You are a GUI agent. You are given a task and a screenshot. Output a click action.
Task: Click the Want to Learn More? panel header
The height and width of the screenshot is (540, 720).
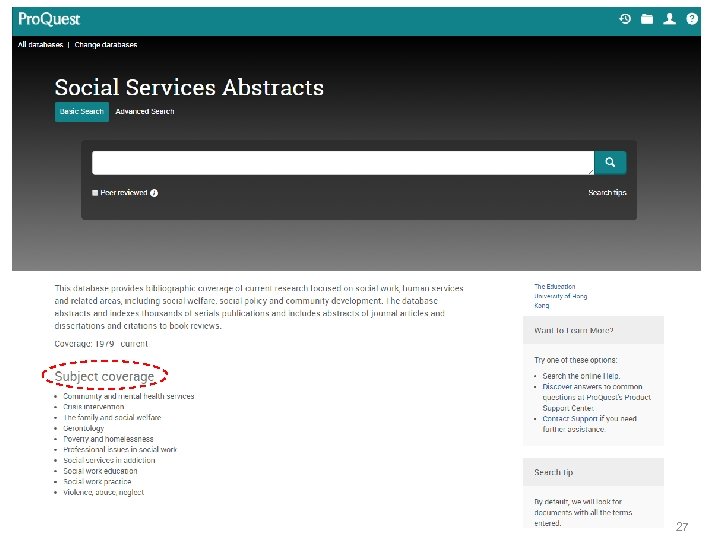593,330
